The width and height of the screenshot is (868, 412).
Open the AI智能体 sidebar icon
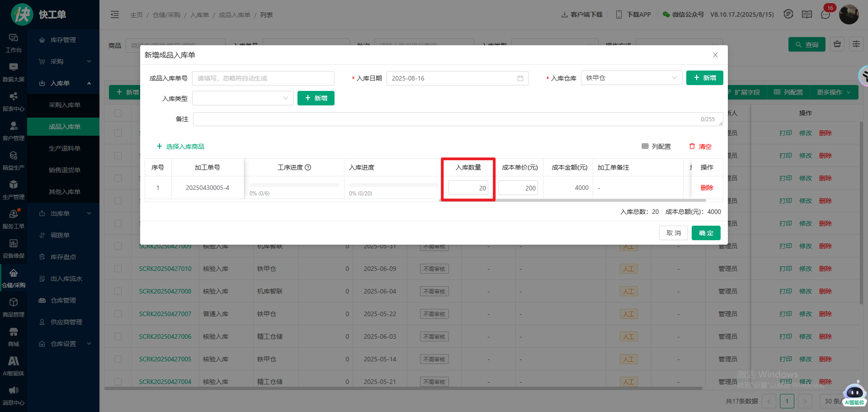pos(14,365)
